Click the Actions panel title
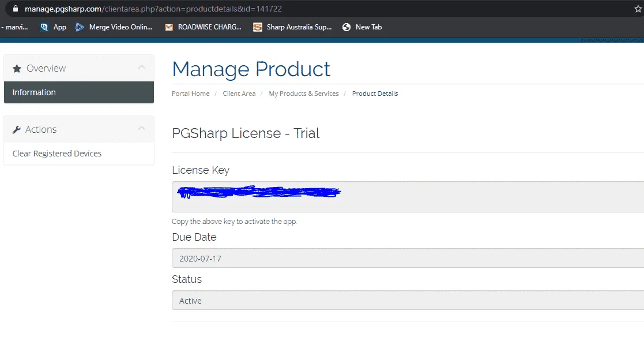The image size is (644, 355). [41, 129]
